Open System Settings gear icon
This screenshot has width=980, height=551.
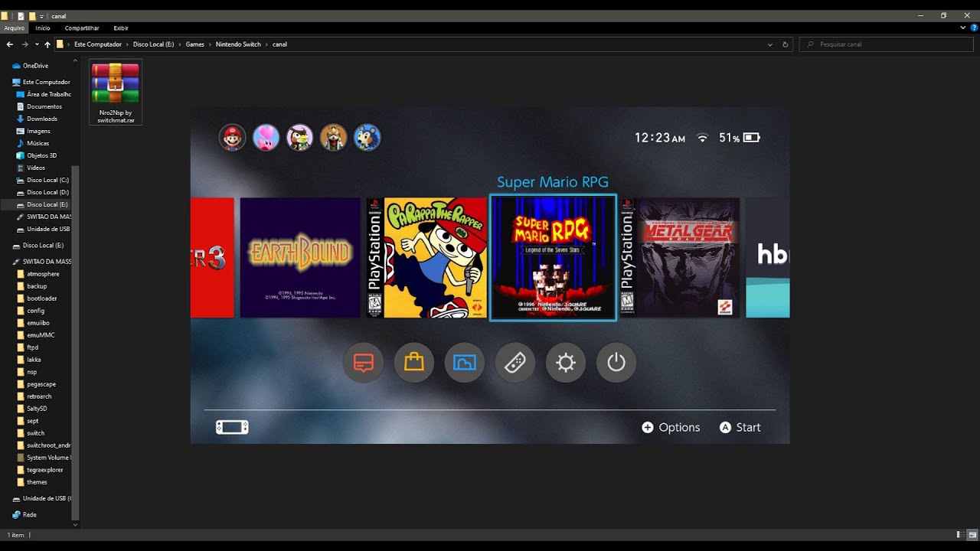point(566,363)
